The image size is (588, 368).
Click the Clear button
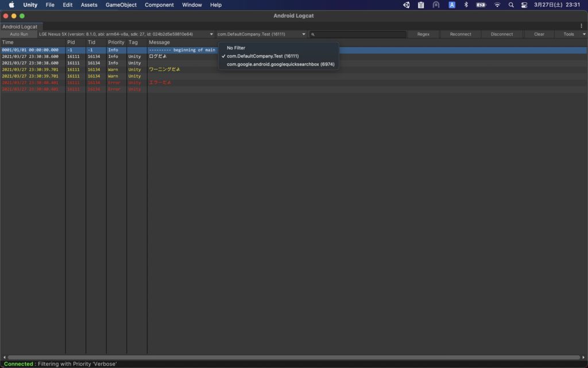click(539, 34)
